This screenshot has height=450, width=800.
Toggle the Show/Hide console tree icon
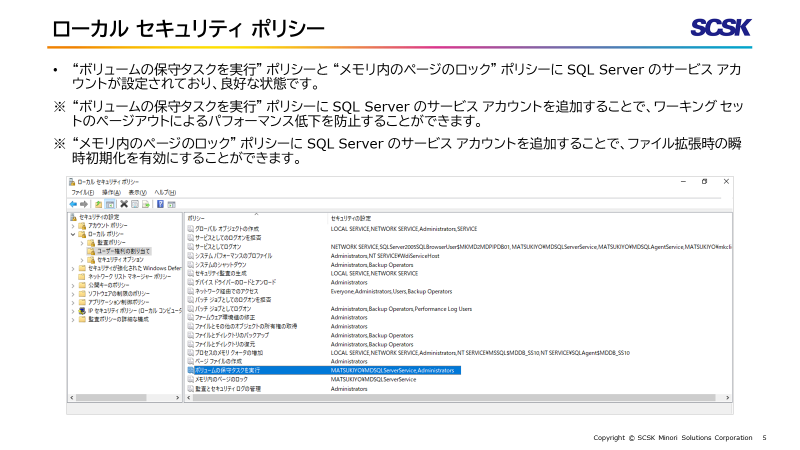pos(110,204)
